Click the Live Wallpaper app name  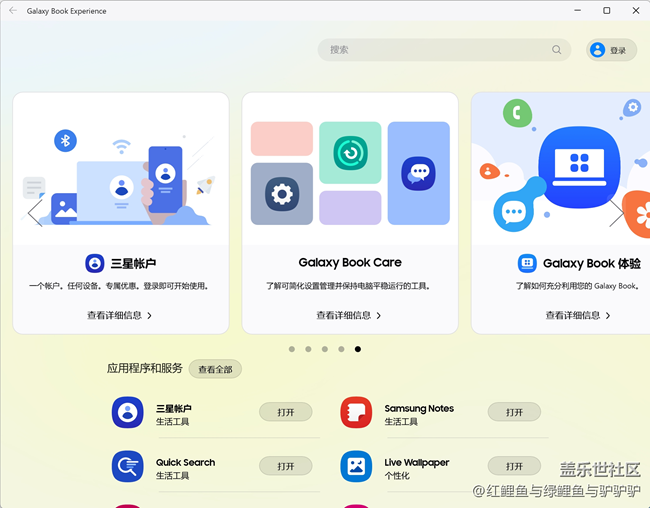[417, 462]
